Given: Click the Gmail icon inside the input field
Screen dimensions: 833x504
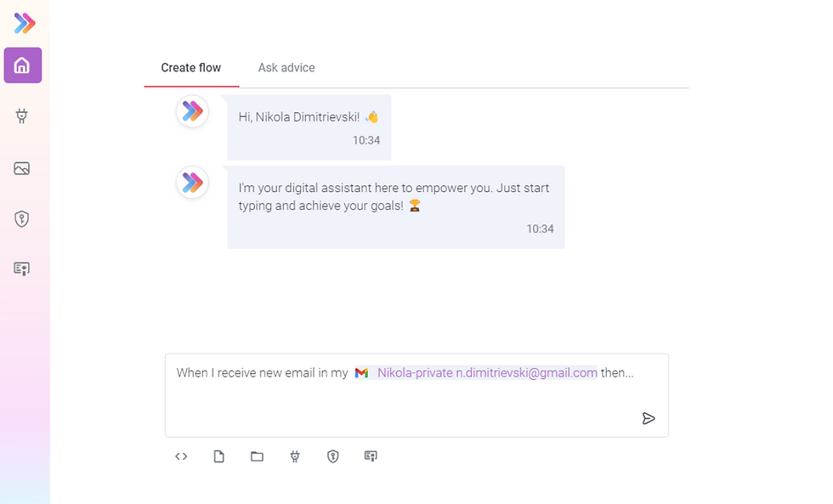Looking at the screenshot, I should click(360, 372).
